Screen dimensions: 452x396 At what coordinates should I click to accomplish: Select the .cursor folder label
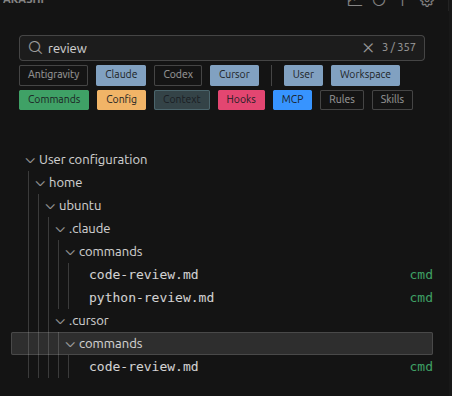[x=89, y=321]
